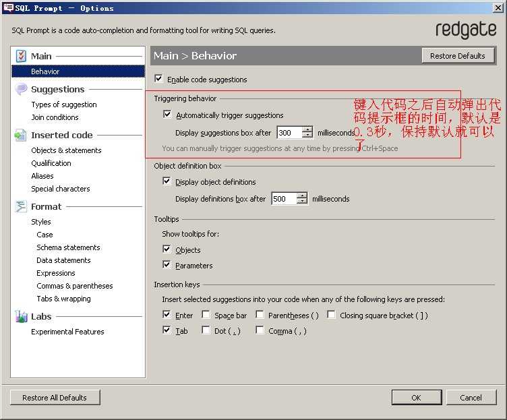Disable tooltips for Parameters
Image resolution: width=507 pixels, height=420 pixels.
tap(167, 265)
